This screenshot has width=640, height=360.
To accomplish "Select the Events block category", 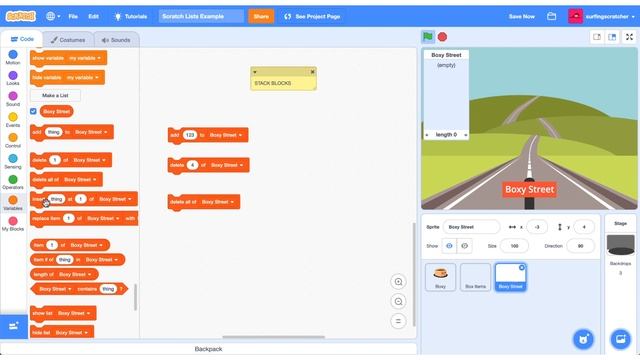I will [x=13, y=120].
